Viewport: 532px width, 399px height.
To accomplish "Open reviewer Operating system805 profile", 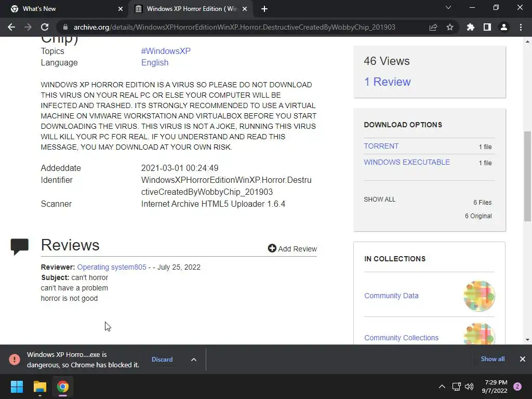I will 112,267.
